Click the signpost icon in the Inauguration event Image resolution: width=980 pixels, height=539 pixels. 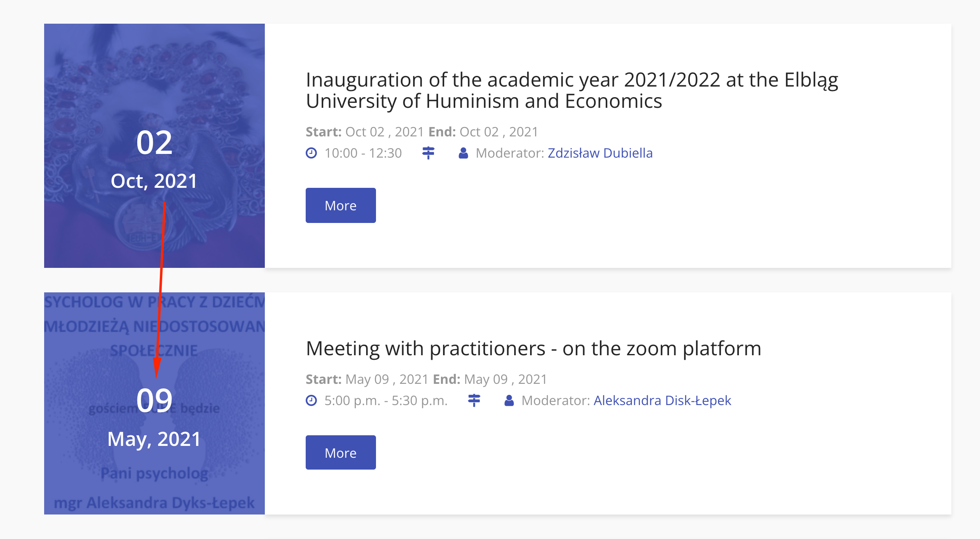click(x=428, y=153)
